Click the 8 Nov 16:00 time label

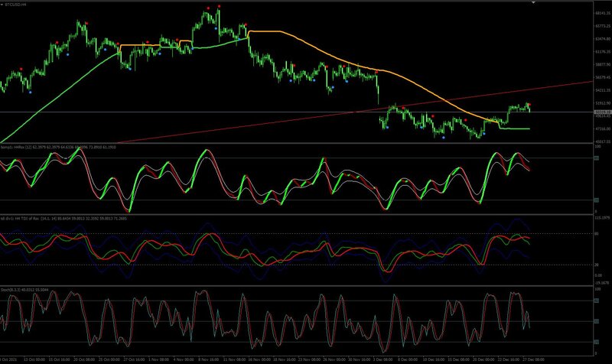click(209, 359)
